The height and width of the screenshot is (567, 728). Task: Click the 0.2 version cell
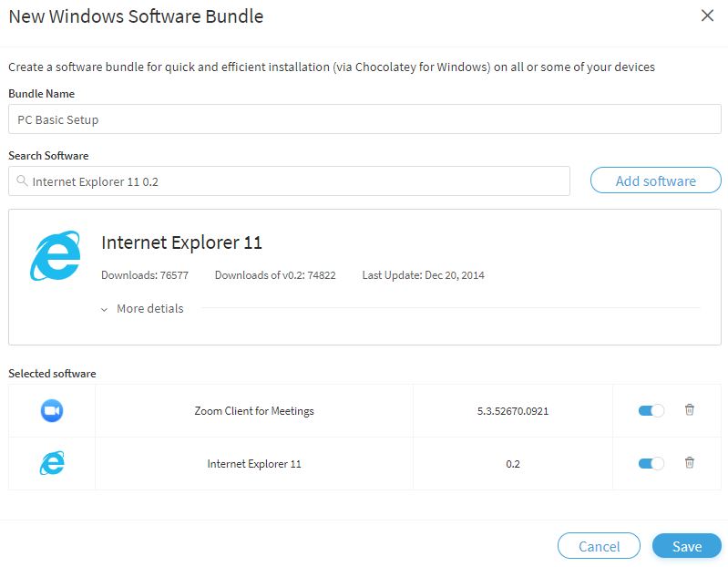[513, 464]
